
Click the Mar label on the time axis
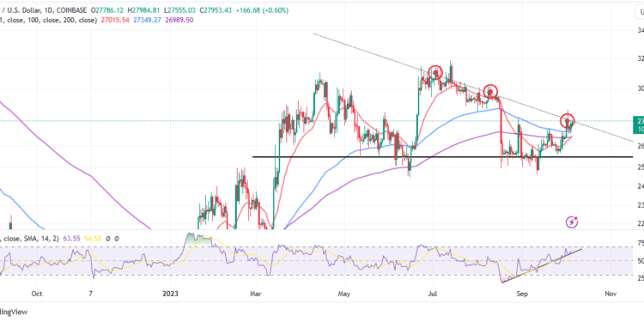(x=256, y=294)
